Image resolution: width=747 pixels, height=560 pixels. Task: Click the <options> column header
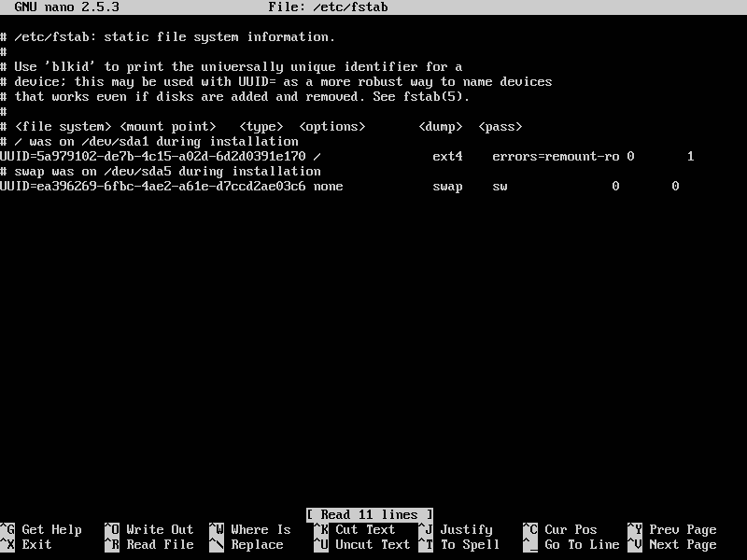point(332,127)
